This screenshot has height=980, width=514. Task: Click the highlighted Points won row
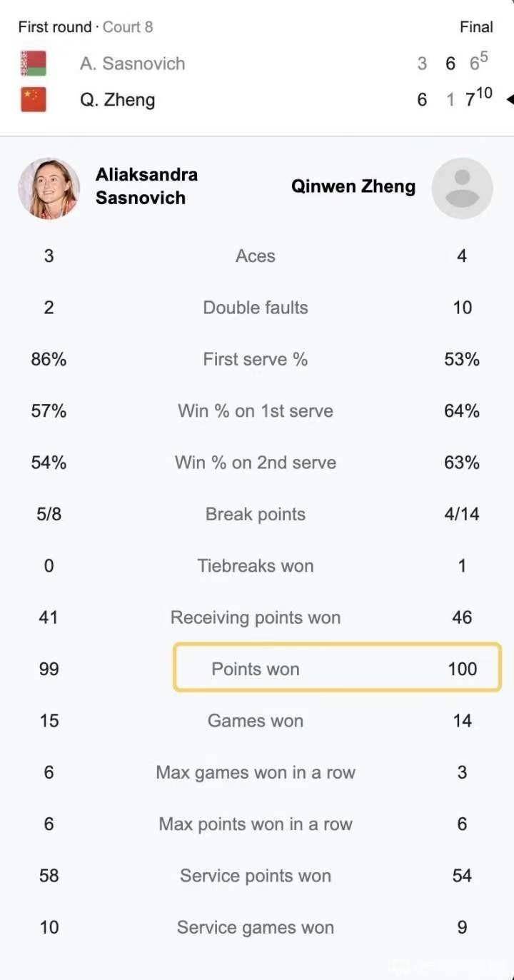[x=338, y=667]
